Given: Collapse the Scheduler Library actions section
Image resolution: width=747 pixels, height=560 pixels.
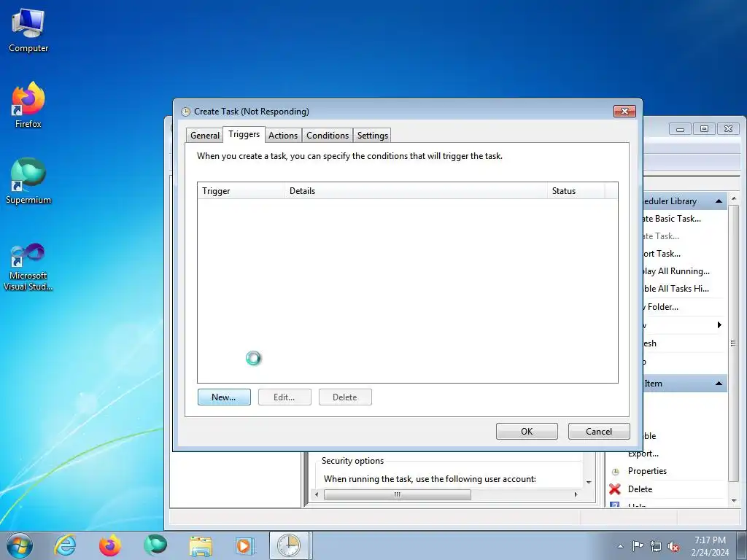Looking at the screenshot, I should tap(719, 201).
